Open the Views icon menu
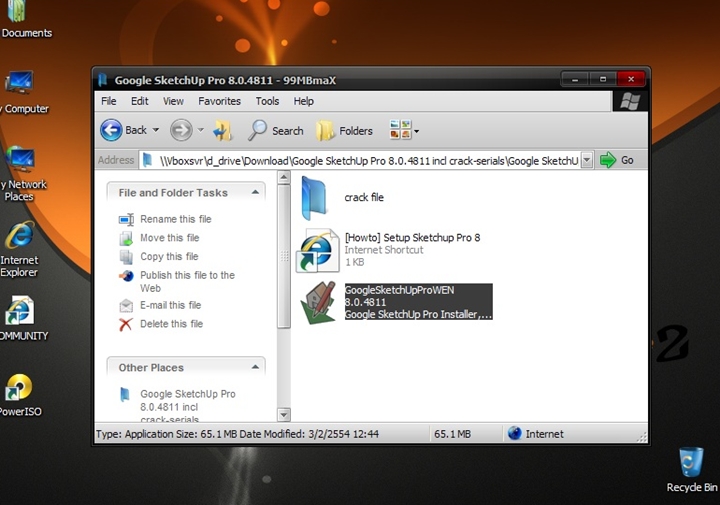The image size is (720, 505). [399, 130]
